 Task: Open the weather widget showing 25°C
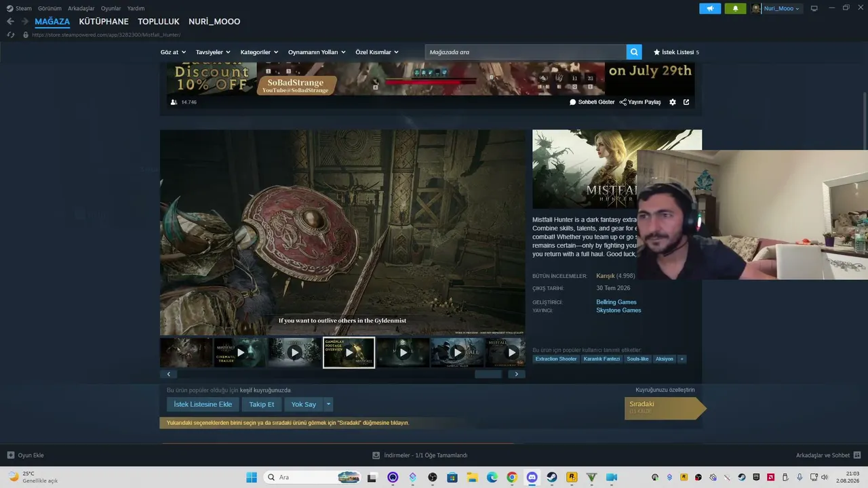[33, 477]
